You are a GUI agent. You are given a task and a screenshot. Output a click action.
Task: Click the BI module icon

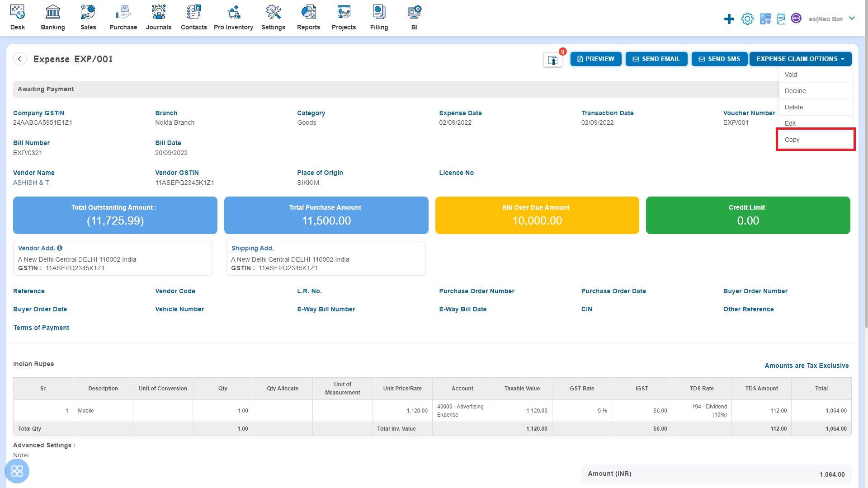(x=413, y=17)
